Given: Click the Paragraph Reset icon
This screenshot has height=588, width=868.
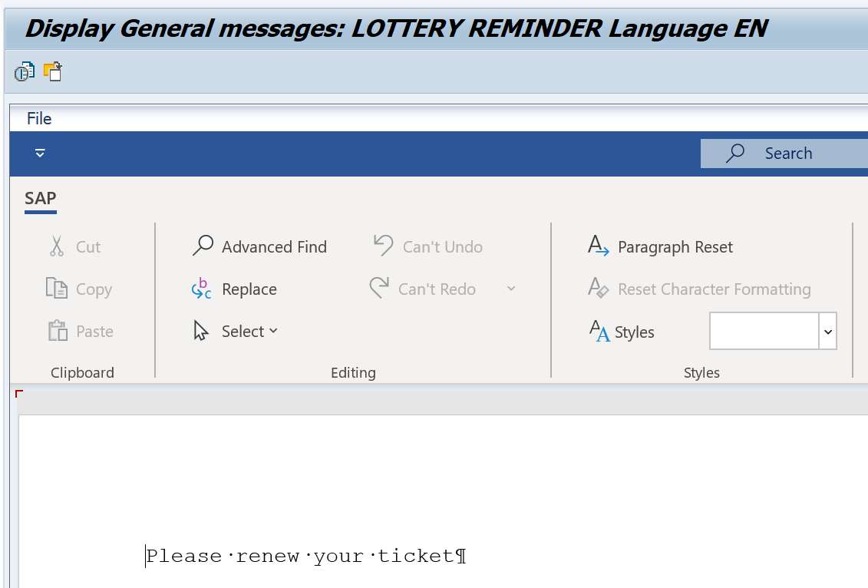Looking at the screenshot, I should click(599, 246).
